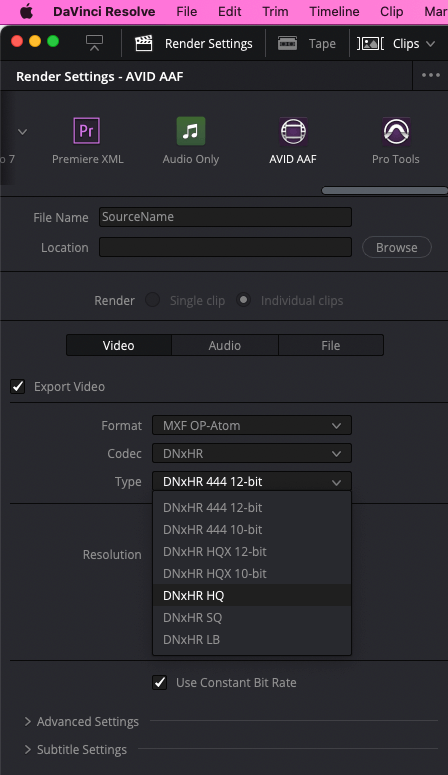Open the Timeline menu
The image size is (448, 775).
[334, 11]
